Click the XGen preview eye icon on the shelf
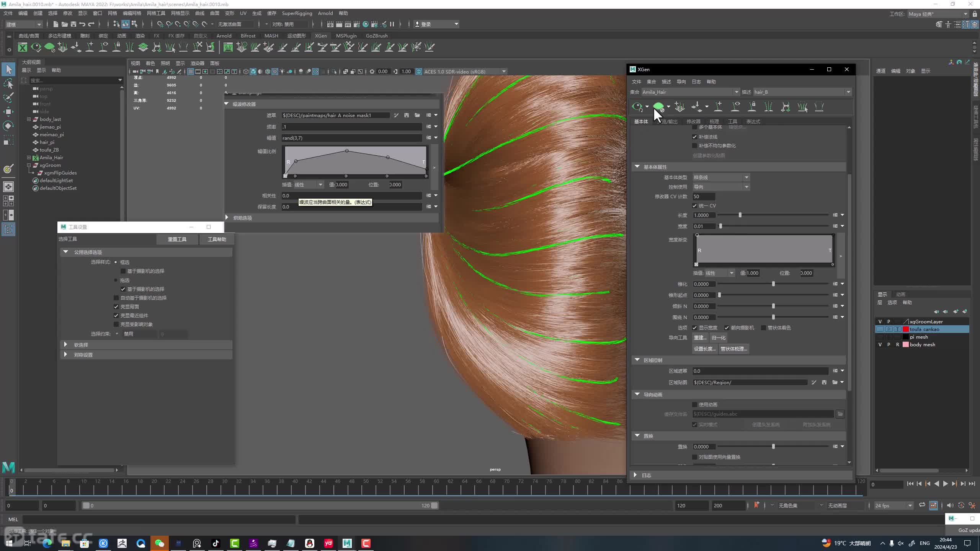 tap(36, 47)
